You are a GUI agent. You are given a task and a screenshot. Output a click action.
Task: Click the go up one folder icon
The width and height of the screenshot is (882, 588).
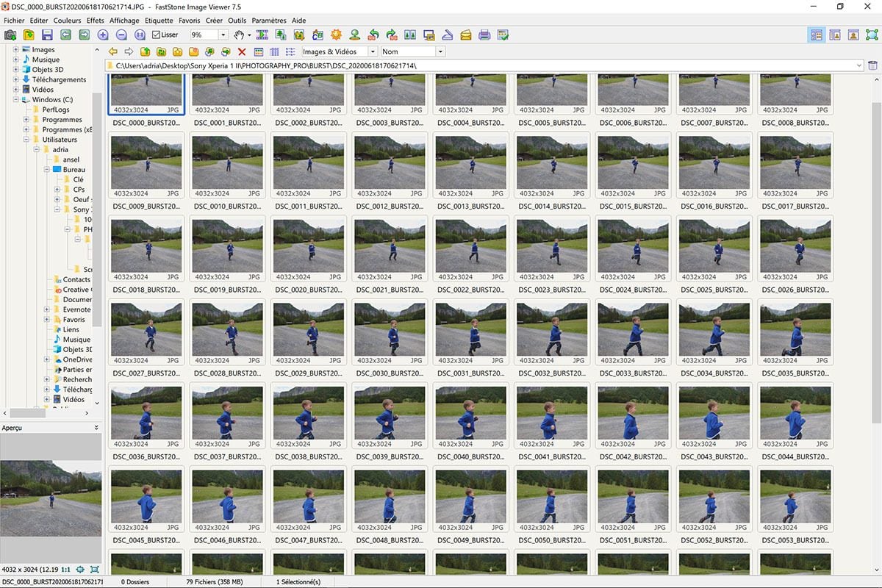[145, 51]
